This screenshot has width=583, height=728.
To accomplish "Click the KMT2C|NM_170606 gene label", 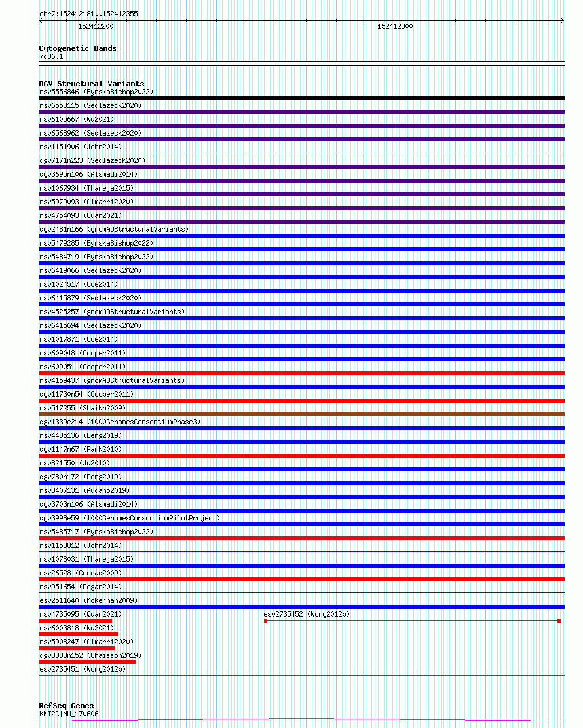I will tap(69, 714).
